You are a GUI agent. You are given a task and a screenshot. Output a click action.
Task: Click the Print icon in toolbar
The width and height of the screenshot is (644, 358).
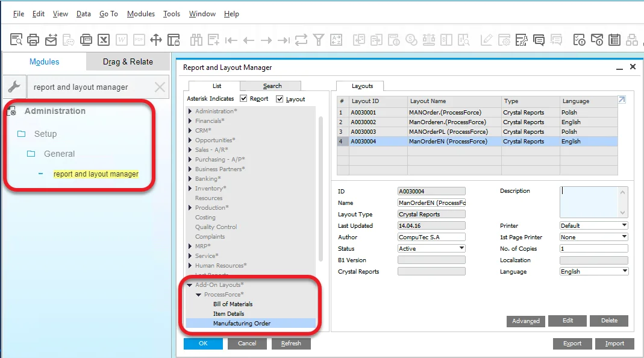(34, 40)
